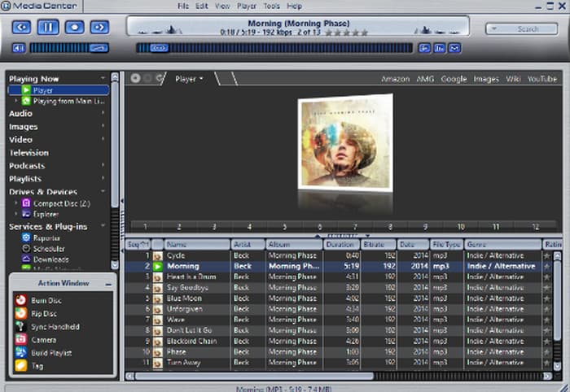Open the Camera action

[43, 340]
